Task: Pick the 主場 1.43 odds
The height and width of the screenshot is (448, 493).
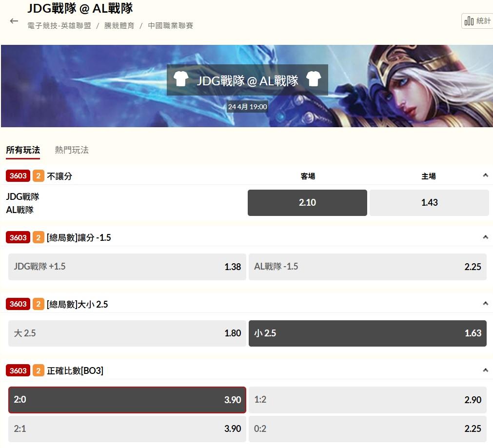Action: pos(429,202)
